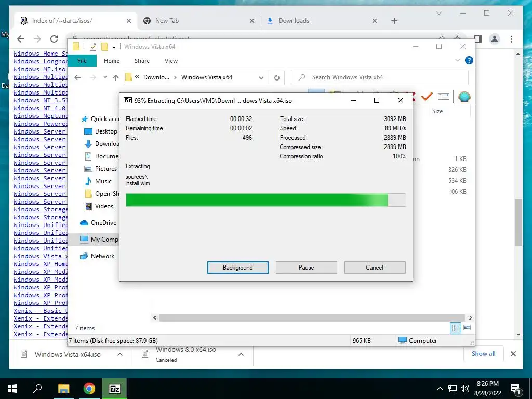The height and width of the screenshot is (399, 532).
Task: Open customize quick access toolbar dropdown
Action: [114, 47]
